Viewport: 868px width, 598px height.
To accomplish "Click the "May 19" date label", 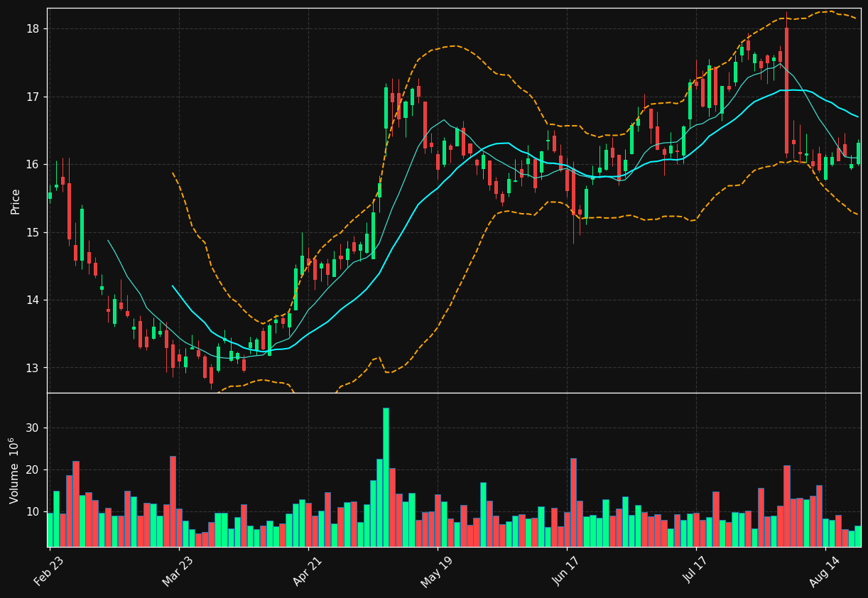I will (x=435, y=572).
